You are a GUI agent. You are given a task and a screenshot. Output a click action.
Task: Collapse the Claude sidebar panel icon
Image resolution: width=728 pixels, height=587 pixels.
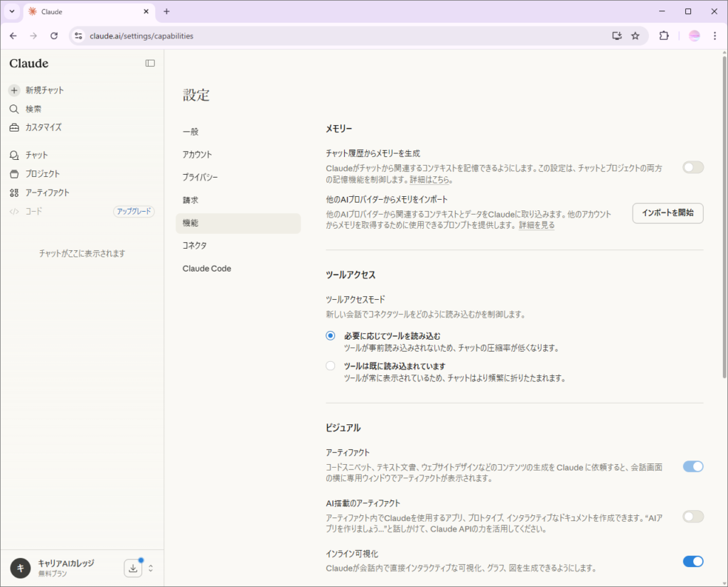150,63
